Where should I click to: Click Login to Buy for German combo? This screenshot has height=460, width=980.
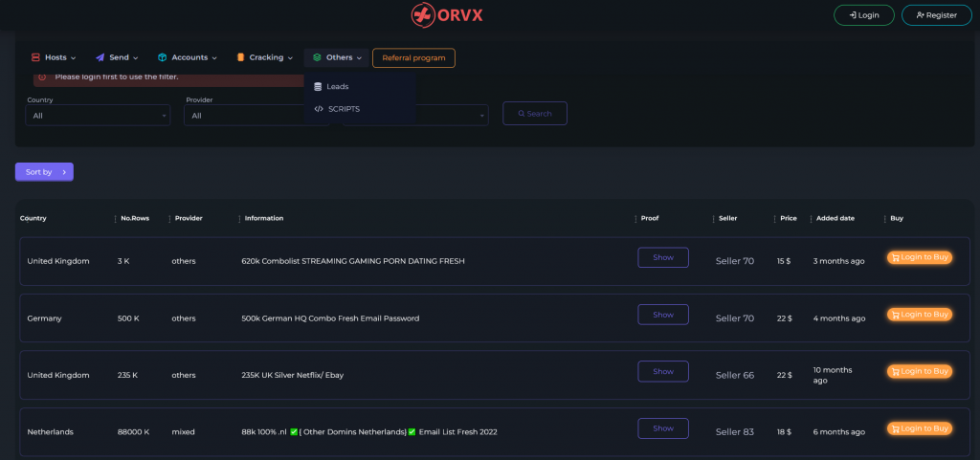[920, 315]
